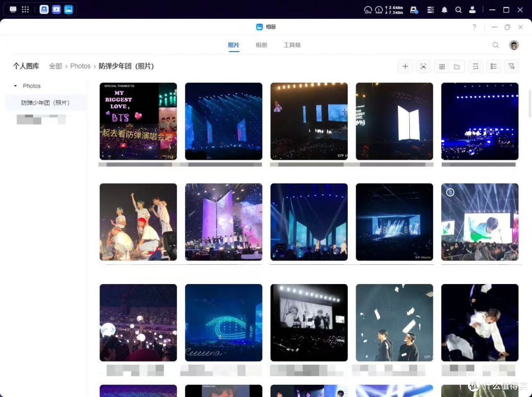Select the blurred folder under Photos tree
This screenshot has height=397, width=532.
pyautogui.click(x=41, y=119)
